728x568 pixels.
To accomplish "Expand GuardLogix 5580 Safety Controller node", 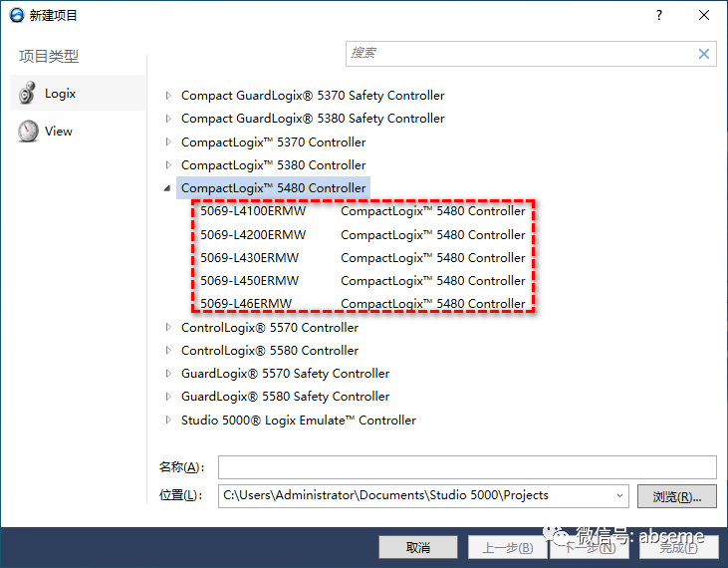I will tap(168, 397).
